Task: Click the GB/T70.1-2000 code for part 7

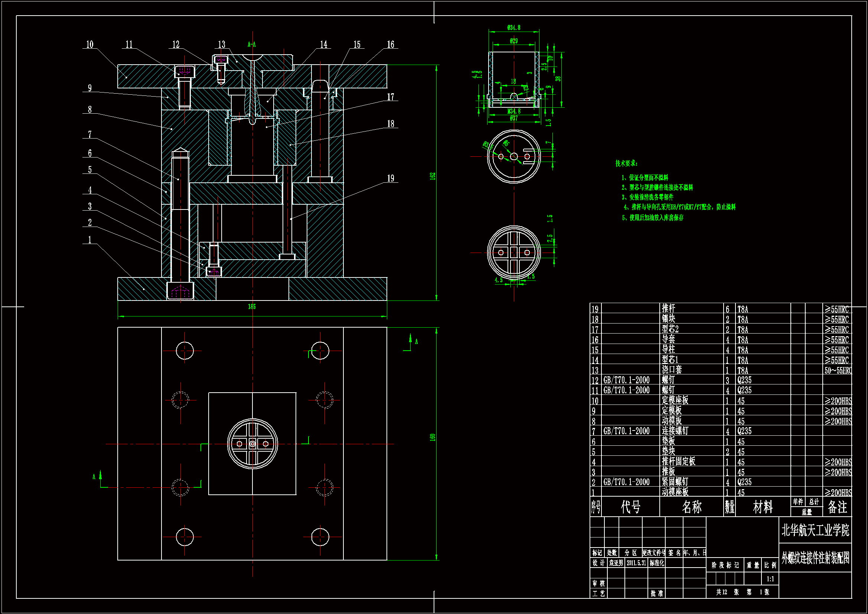Action: coord(626,431)
